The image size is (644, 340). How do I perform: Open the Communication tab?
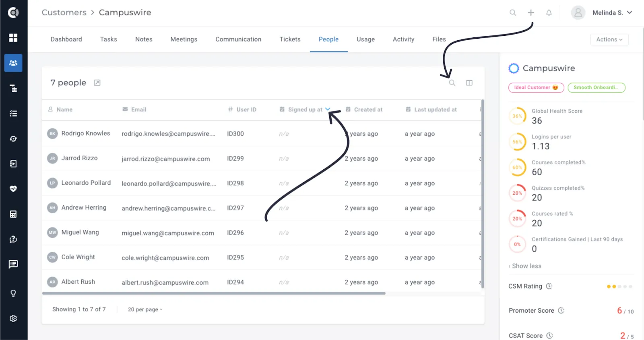pyautogui.click(x=238, y=39)
